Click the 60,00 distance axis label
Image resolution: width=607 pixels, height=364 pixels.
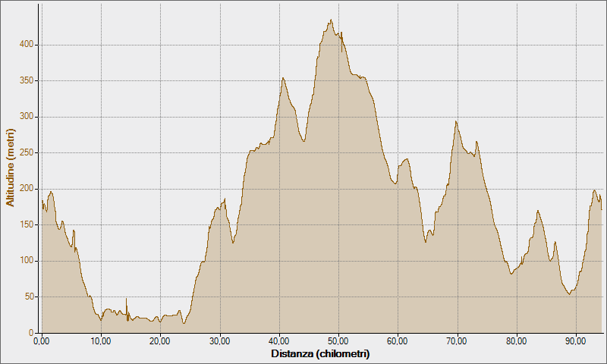398,341
